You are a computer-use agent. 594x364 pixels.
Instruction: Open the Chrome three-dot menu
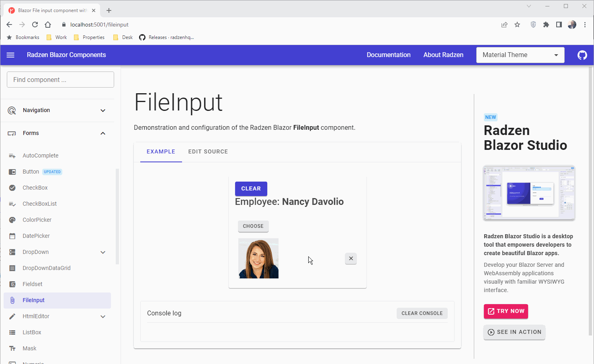(585, 25)
